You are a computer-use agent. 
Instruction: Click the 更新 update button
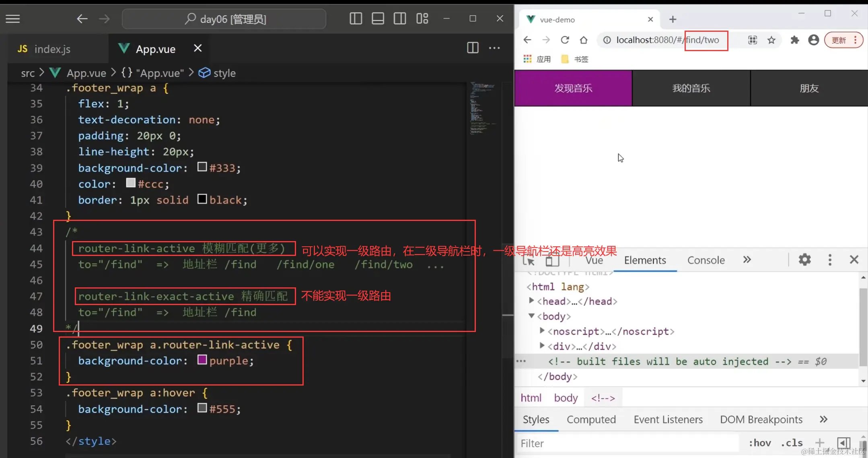pyautogui.click(x=843, y=40)
